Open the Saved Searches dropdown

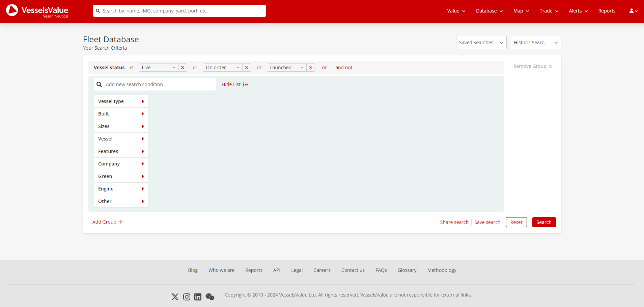pos(481,42)
